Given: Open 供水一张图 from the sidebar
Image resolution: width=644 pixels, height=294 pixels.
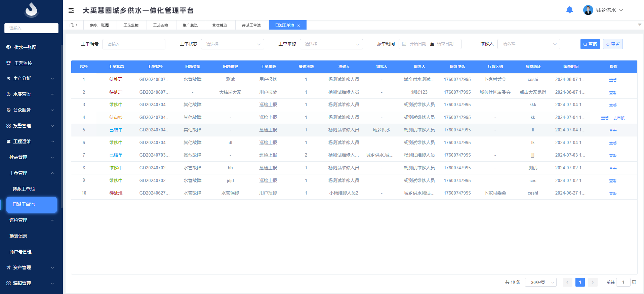Looking at the screenshot, I should [x=25, y=47].
